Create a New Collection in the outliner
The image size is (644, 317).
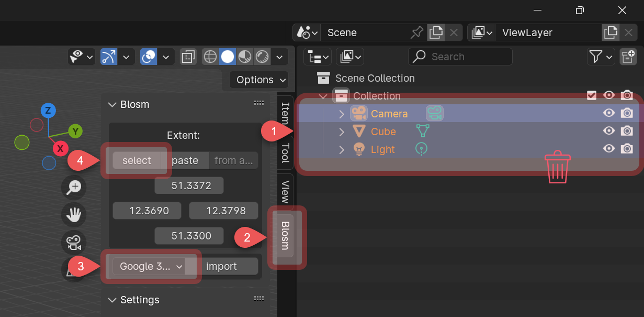(x=628, y=56)
